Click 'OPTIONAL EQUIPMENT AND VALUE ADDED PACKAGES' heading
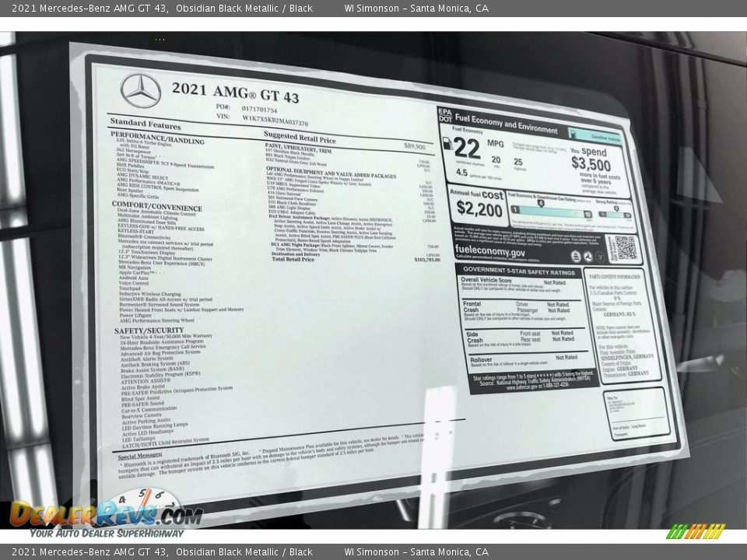Viewport: 747px width, 560px height. coord(331,173)
